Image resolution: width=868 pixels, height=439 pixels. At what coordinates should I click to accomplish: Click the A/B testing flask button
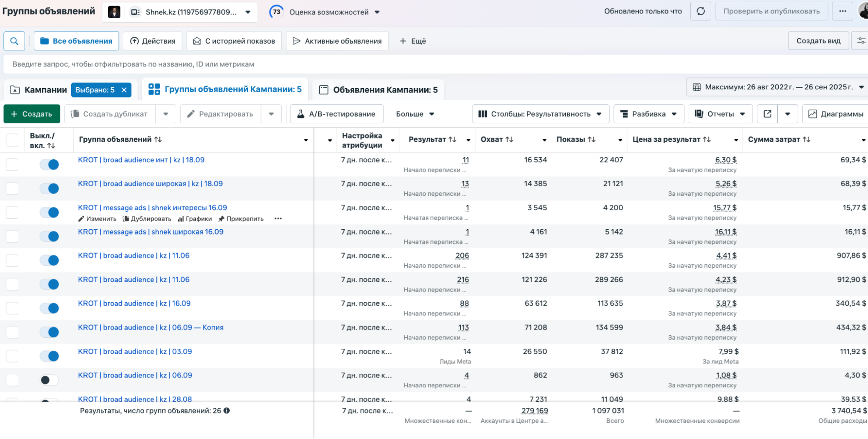[336, 114]
